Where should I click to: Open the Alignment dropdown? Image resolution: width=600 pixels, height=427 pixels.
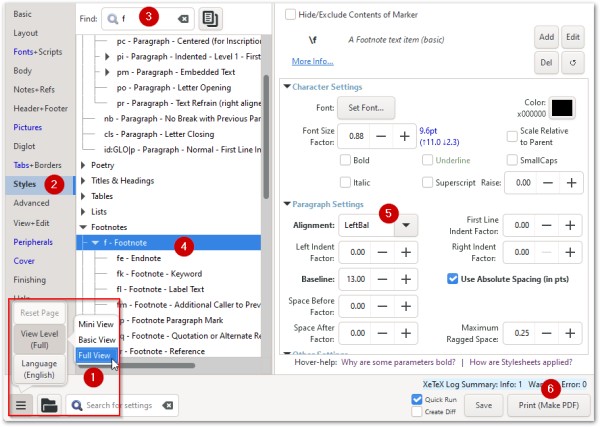point(406,225)
